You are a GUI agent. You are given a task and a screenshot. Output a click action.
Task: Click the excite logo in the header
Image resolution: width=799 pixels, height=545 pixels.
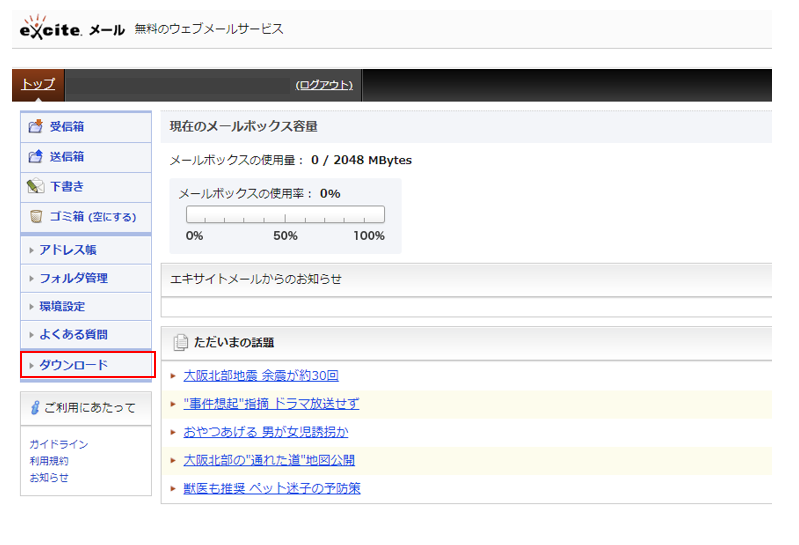[x=50, y=28]
